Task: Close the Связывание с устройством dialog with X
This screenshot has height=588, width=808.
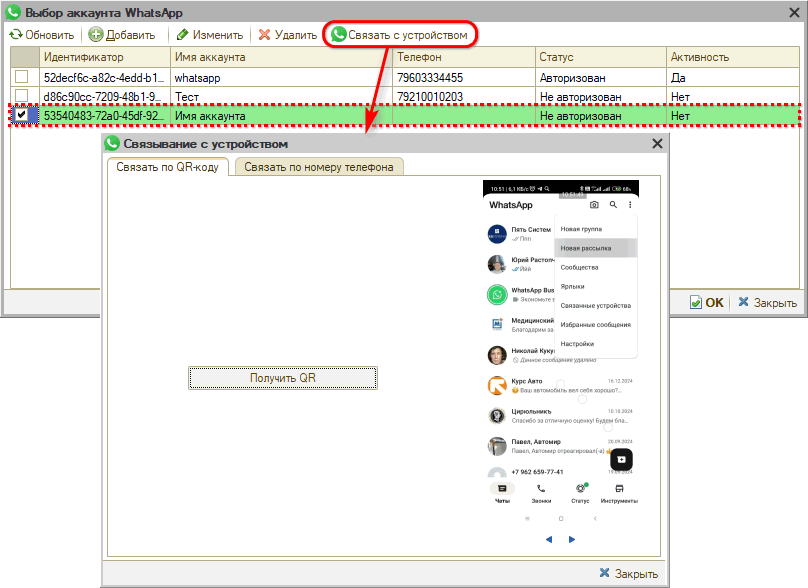Action: point(657,144)
